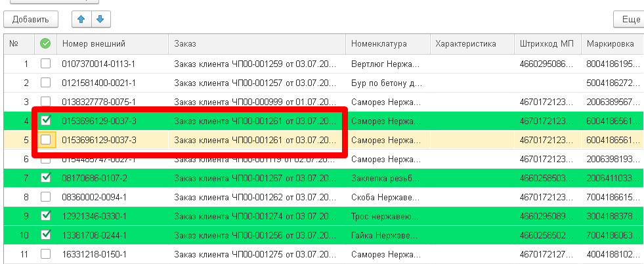Check the box in row 8

click(x=45, y=197)
